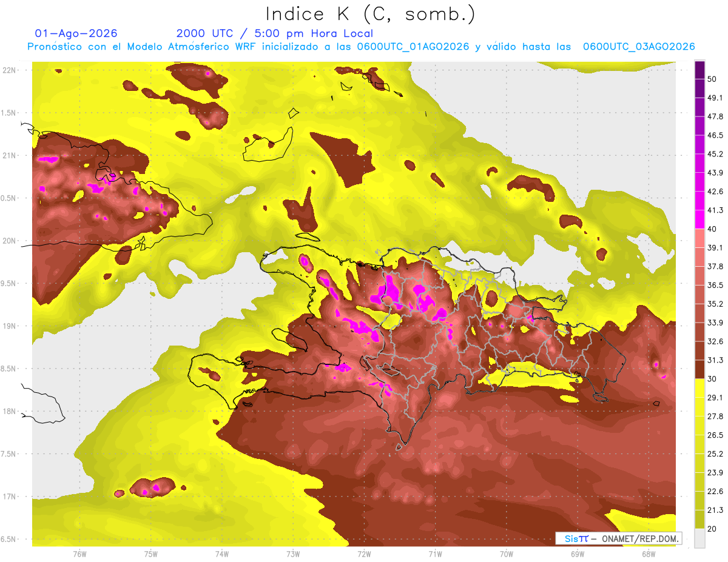Click the '42.6' color scale value
The width and height of the screenshot is (728, 562).
(715, 192)
